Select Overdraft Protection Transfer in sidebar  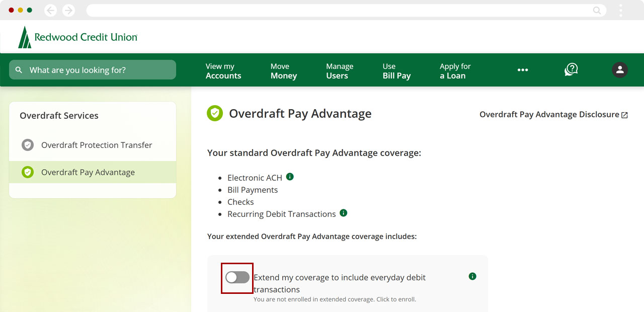tap(96, 145)
